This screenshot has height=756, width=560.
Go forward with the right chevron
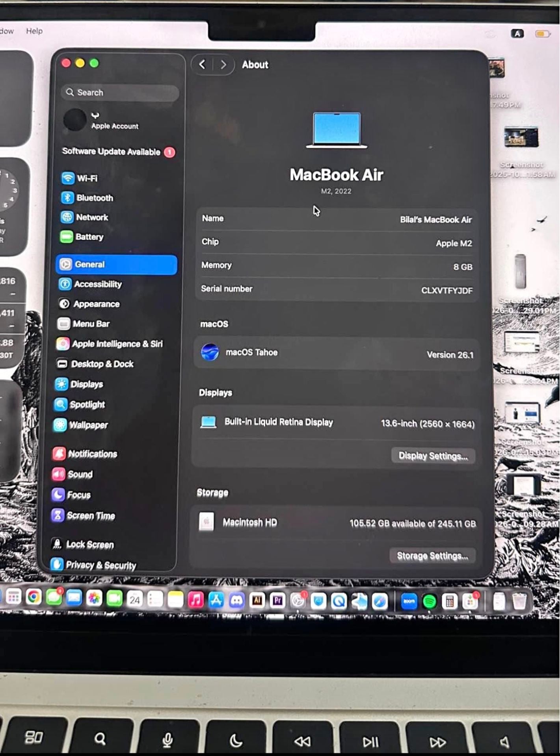pos(223,65)
